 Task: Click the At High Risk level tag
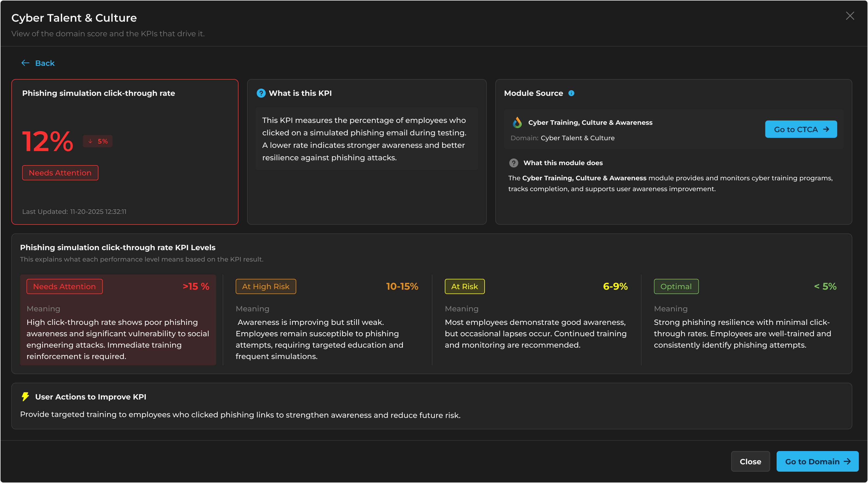(x=266, y=286)
